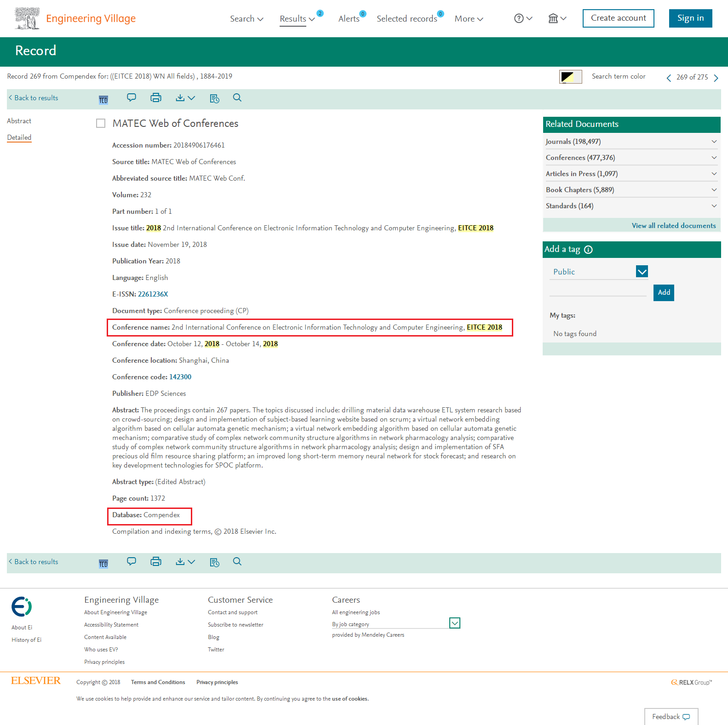The height and width of the screenshot is (725, 728).
Task: Open the Public tag visibility dropdown
Action: 642,272
